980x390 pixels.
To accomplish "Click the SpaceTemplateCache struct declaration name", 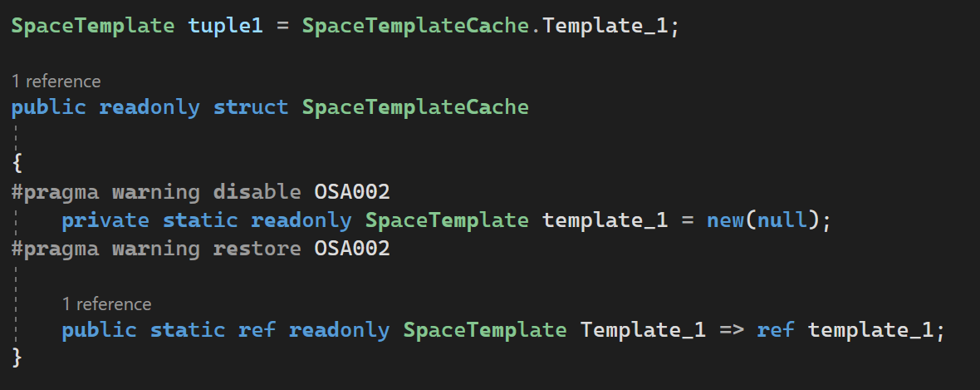I will pos(415,107).
